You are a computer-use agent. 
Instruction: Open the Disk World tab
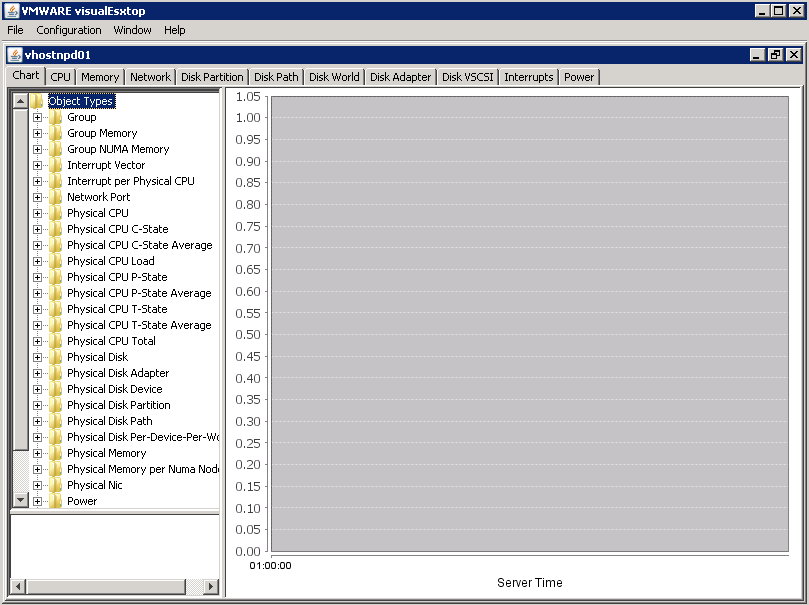click(334, 77)
